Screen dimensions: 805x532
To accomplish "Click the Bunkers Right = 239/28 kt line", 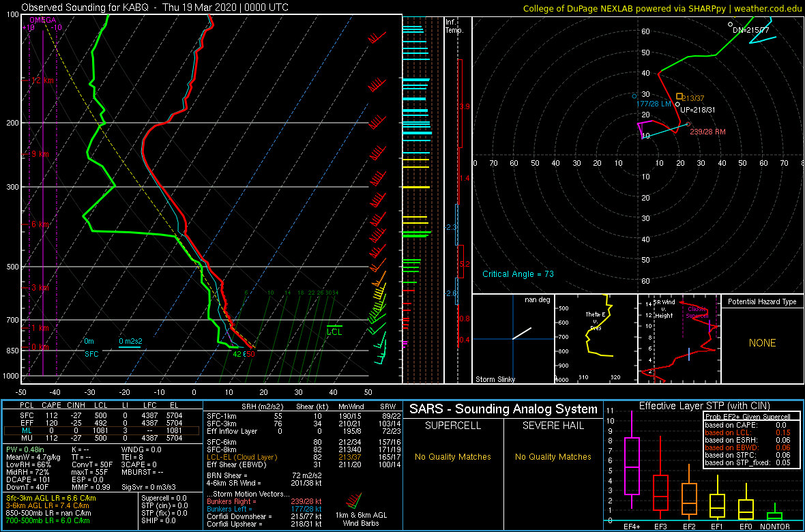I will (x=263, y=501).
